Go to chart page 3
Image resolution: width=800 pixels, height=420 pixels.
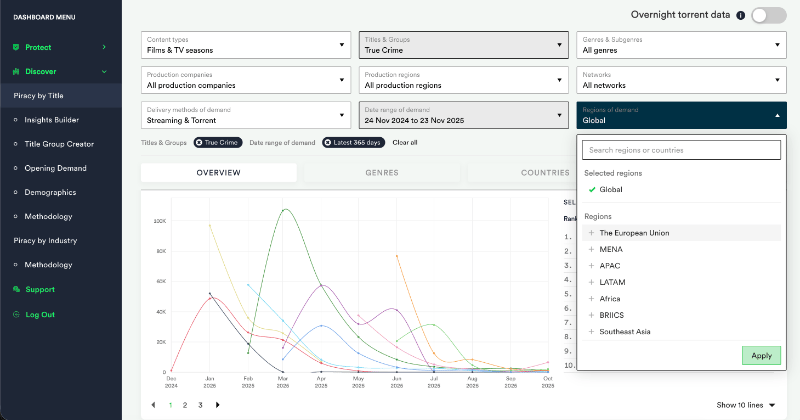pyautogui.click(x=200, y=405)
